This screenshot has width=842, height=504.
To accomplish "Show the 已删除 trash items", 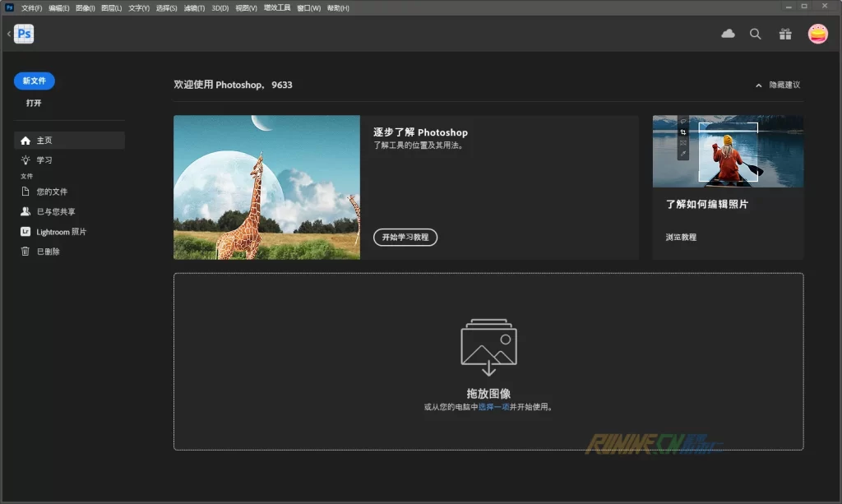I will [x=48, y=252].
